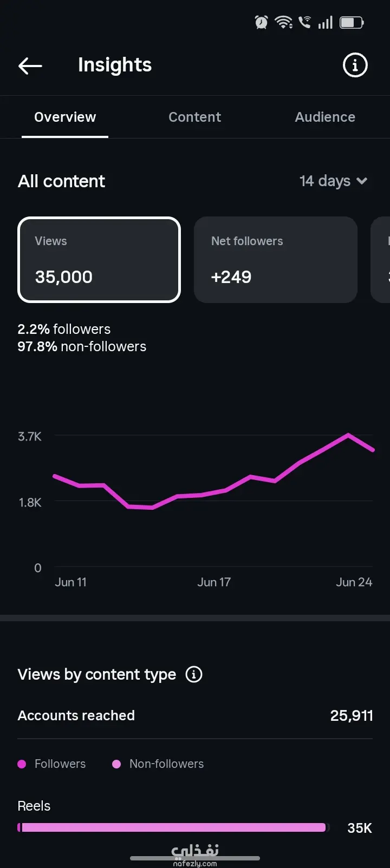The image size is (390, 868).
Task: Tap the peak of the views line chart
Action: pyautogui.click(x=348, y=435)
